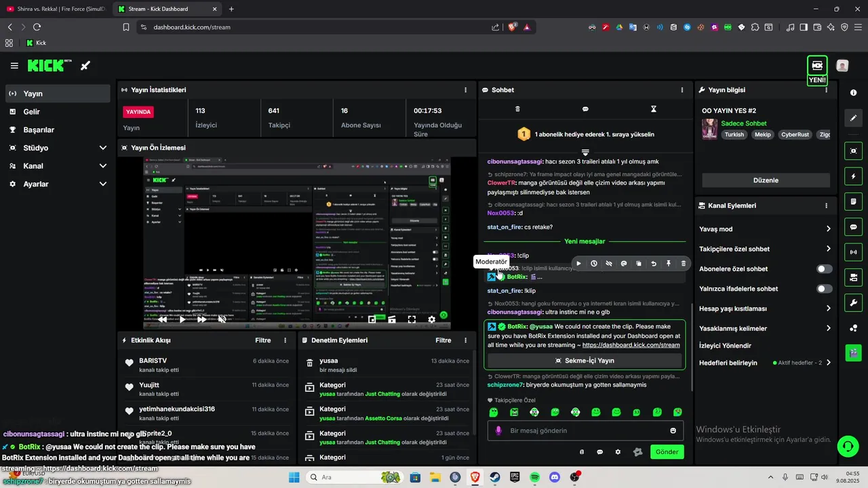Click fullscreen icon in stream preview
868x488 pixels.
pyautogui.click(x=412, y=319)
